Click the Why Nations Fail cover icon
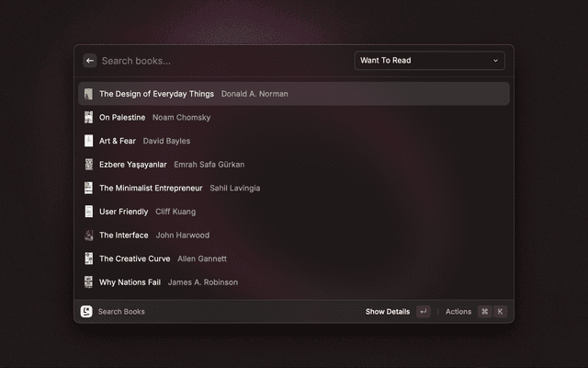The image size is (588, 368). (x=88, y=282)
